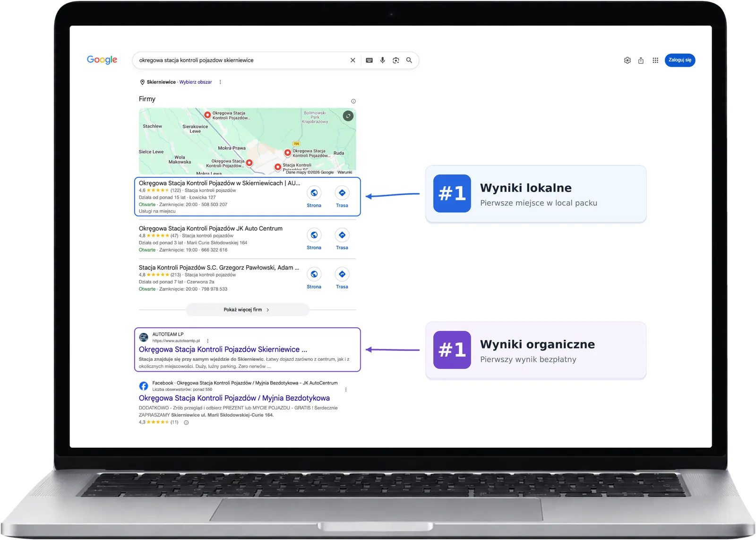This screenshot has height=540, width=756.
Task: Click the magnifier search icon
Action: [409, 60]
